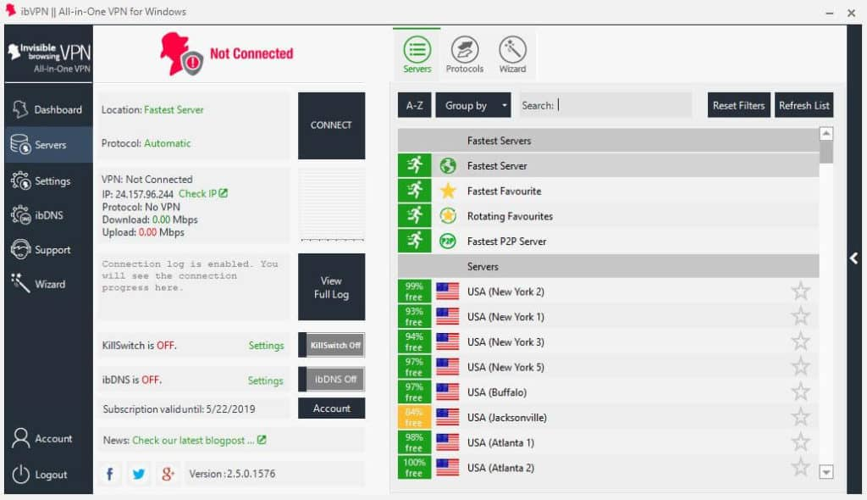Toggle the KillSwitch Off switch

(x=332, y=345)
